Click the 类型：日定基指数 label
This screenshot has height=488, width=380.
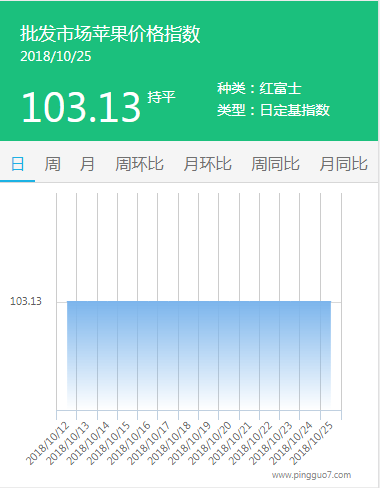273,110
